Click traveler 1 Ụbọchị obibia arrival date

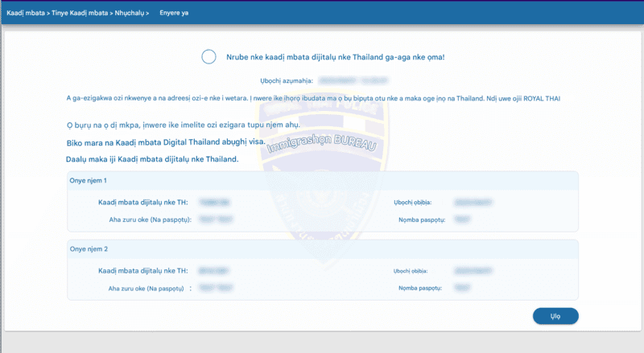(x=472, y=203)
